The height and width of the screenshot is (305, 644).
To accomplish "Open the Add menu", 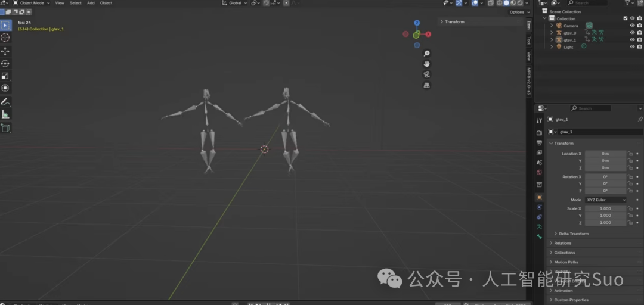I will (91, 3).
